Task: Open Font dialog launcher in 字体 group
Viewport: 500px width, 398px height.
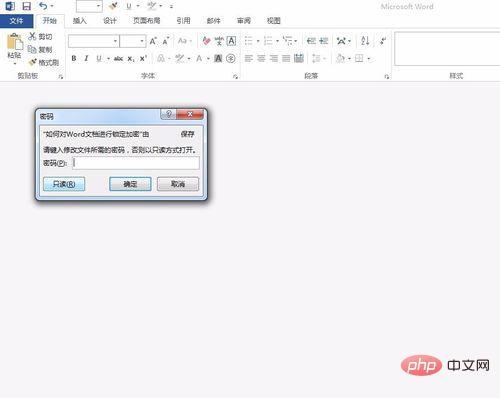Action: 235,77
